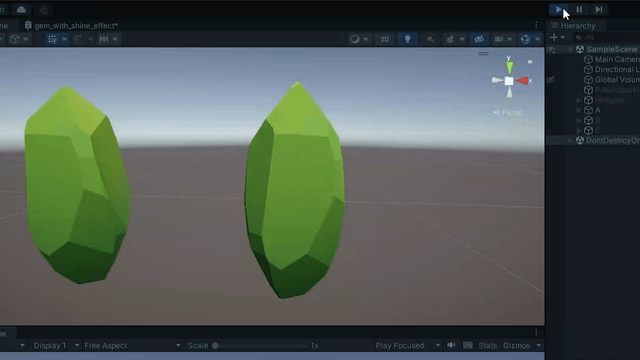Click the Scale slider handle

pyautogui.click(x=215, y=346)
